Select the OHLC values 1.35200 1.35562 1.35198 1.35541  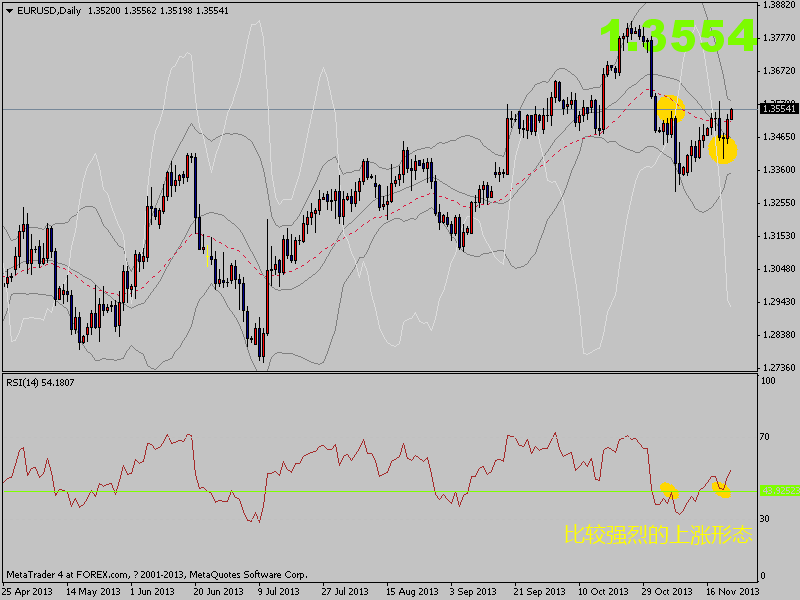pos(158,11)
